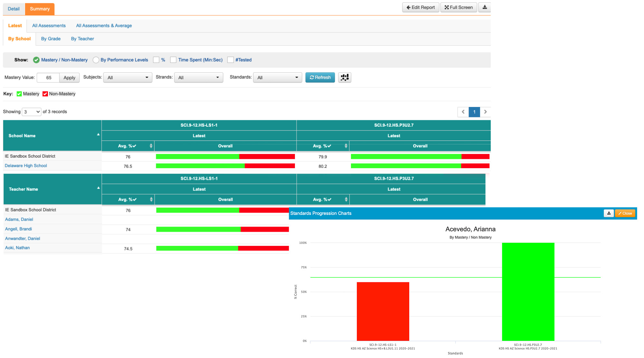This screenshot has width=644, height=358.
Task: Open the Showing records count dropdown
Action: pos(32,112)
